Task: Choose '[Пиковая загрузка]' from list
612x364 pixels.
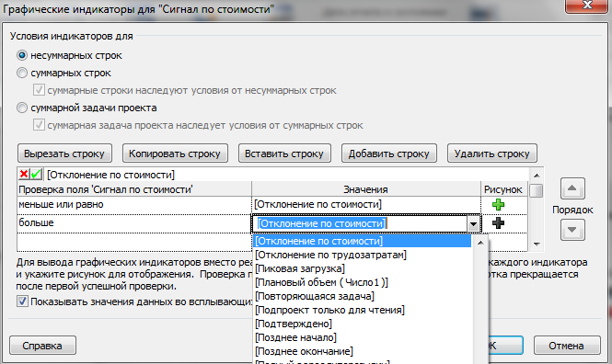Action: click(x=363, y=268)
